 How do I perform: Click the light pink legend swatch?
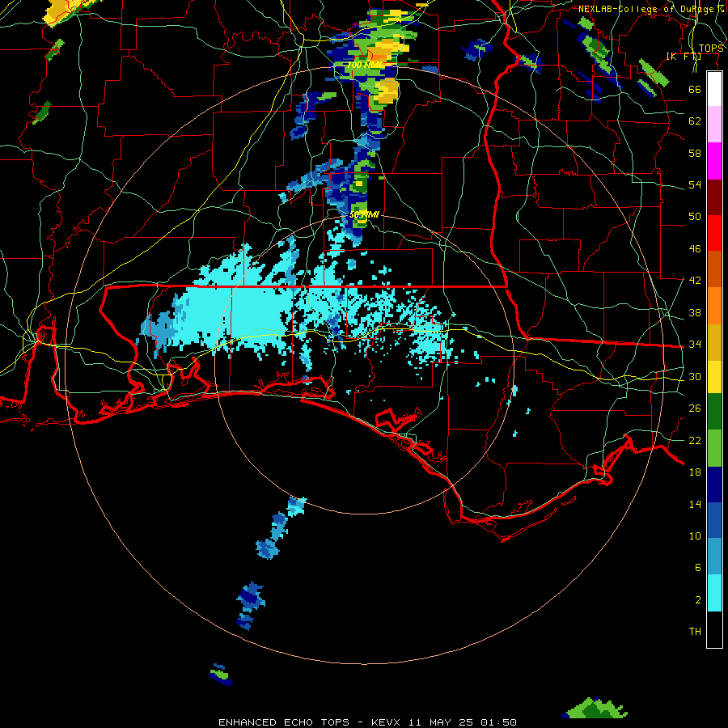tap(714, 124)
